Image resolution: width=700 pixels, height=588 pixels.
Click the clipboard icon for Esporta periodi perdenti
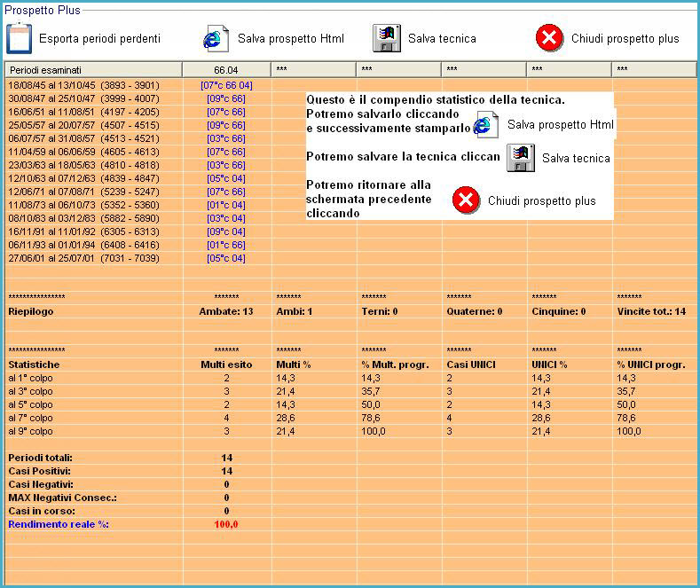20,38
